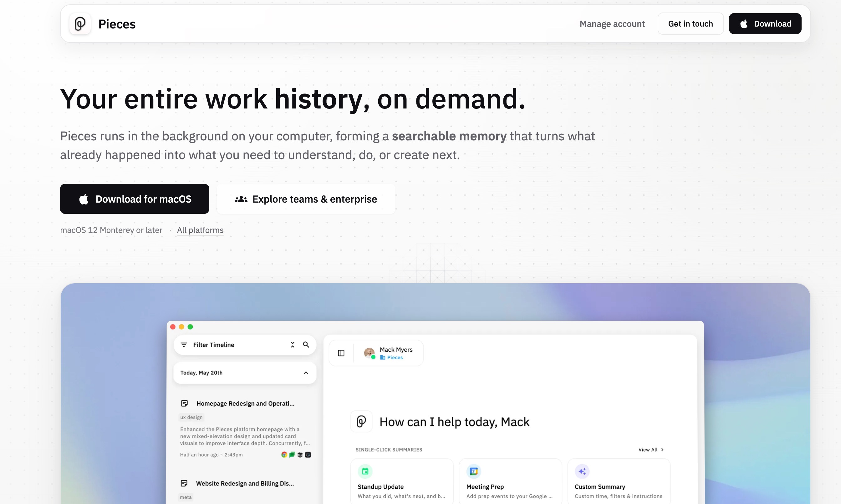Click the Filter Timeline field

245,345
